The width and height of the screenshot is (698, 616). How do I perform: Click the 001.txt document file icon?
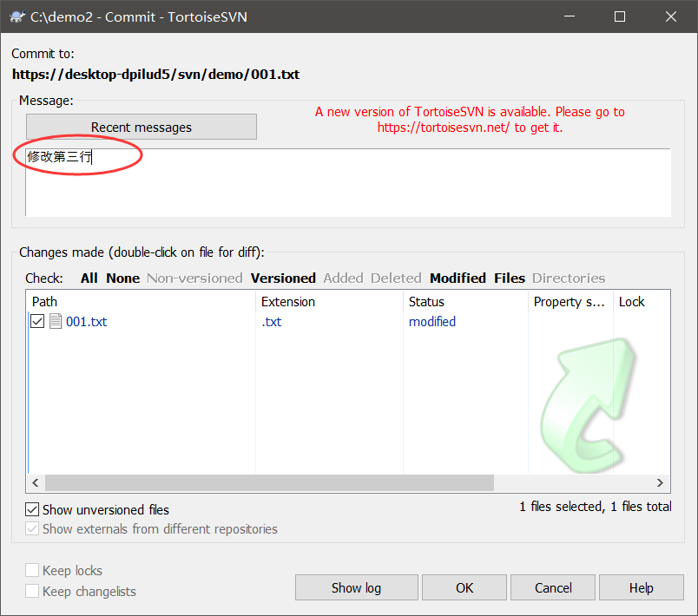56,321
